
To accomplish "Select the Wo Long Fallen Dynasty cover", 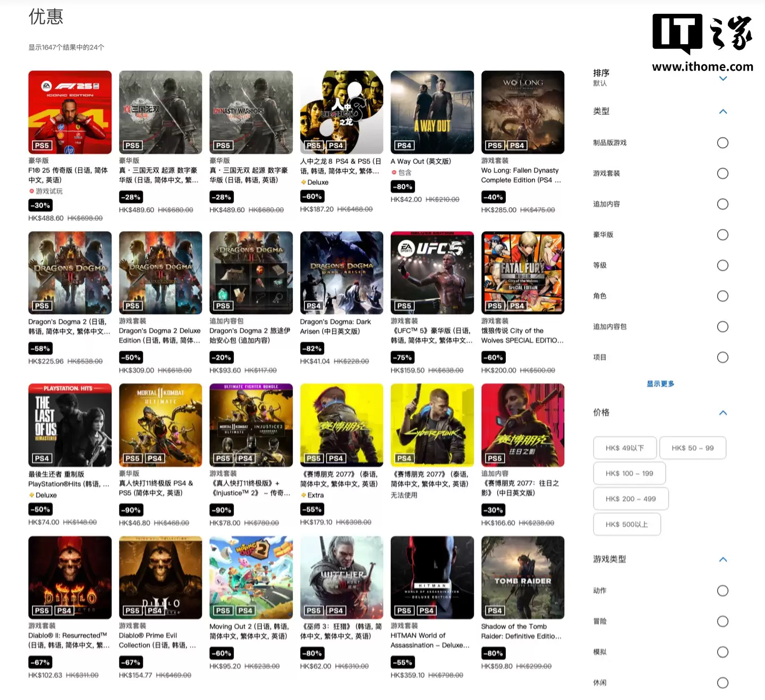I will [x=522, y=112].
